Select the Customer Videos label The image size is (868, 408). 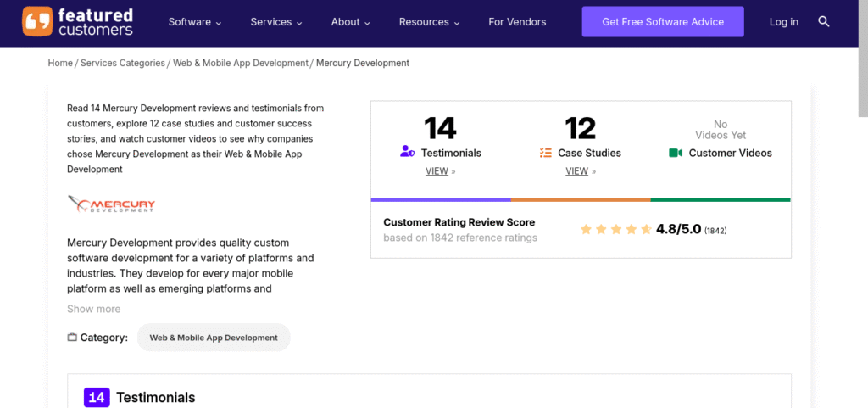point(730,153)
